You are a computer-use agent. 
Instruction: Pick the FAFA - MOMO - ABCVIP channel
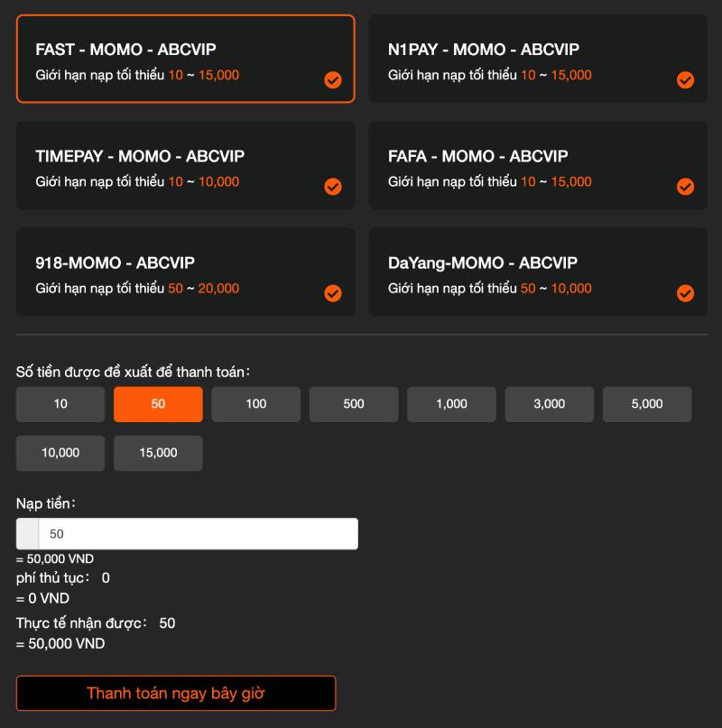tap(537, 166)
